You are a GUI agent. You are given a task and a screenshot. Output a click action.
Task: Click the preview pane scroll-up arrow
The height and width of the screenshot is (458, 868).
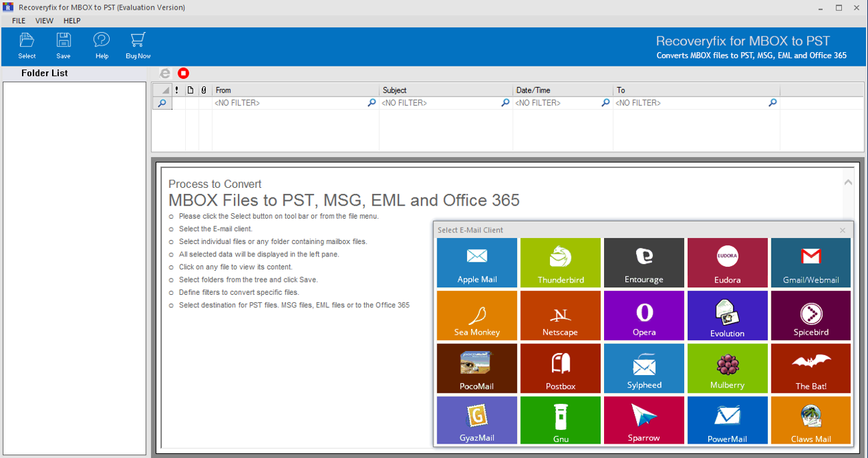848,182
